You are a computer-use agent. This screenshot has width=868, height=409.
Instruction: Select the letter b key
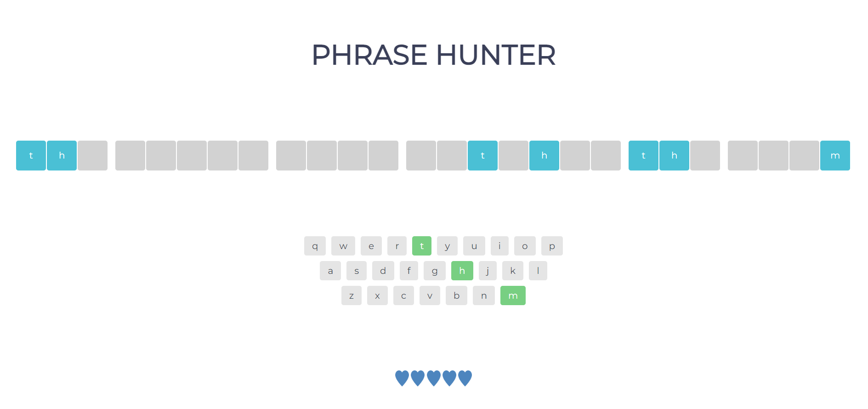[x=456, y=295]
